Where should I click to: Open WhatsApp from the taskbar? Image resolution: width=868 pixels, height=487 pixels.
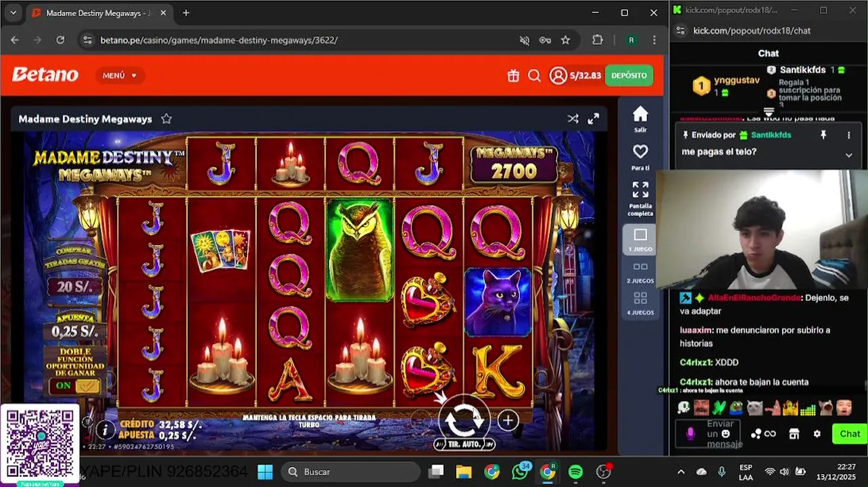[x=520, y=471]
